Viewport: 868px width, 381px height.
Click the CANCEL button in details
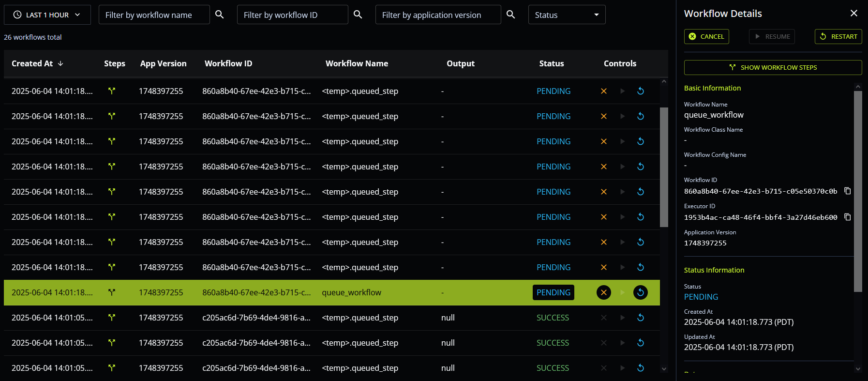point(706,36)
